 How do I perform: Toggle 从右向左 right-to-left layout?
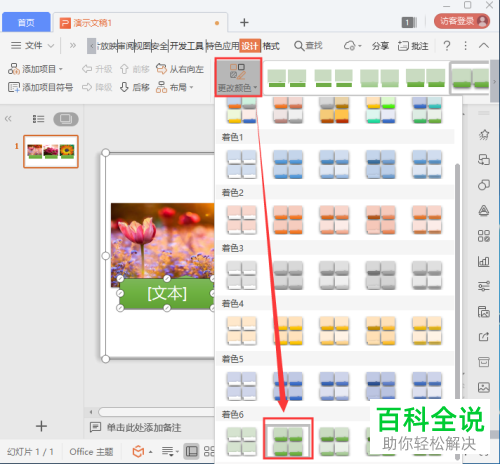pos(180,69)
